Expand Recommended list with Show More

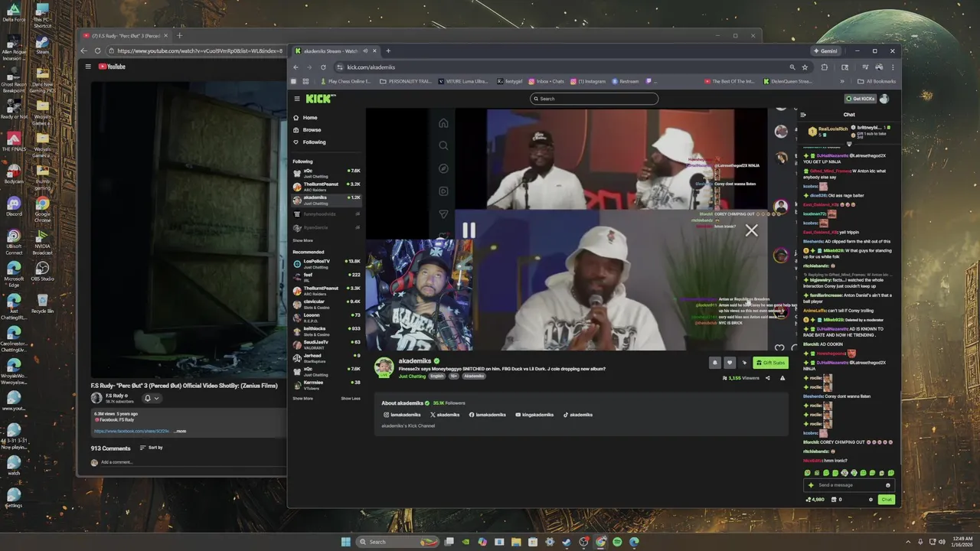click(x=302, y=398)
